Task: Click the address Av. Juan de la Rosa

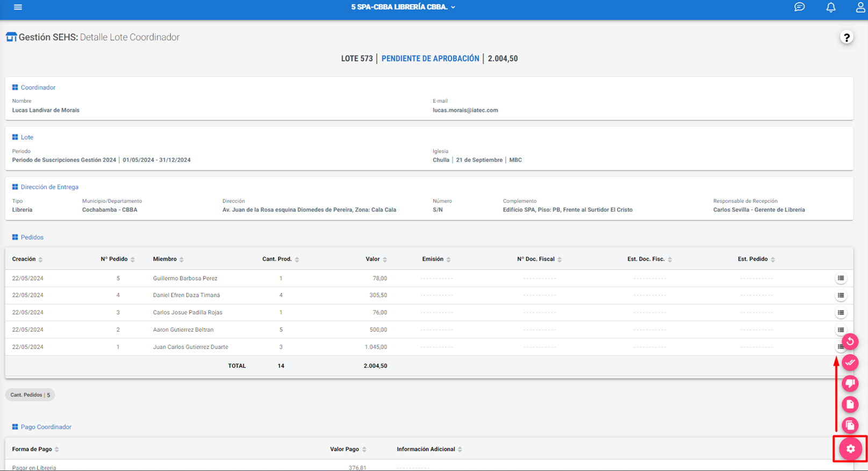Action: click(x=309, y=210)
